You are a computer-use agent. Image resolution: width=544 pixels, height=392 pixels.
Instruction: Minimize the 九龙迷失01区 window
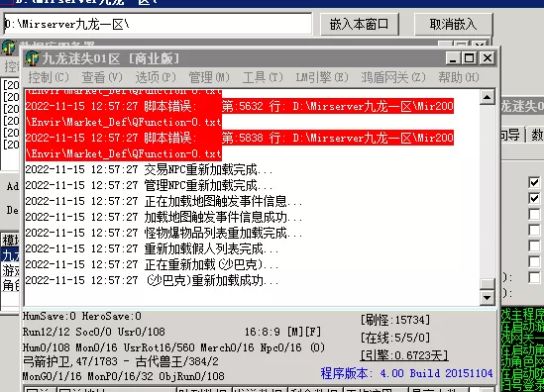(453, 58)
